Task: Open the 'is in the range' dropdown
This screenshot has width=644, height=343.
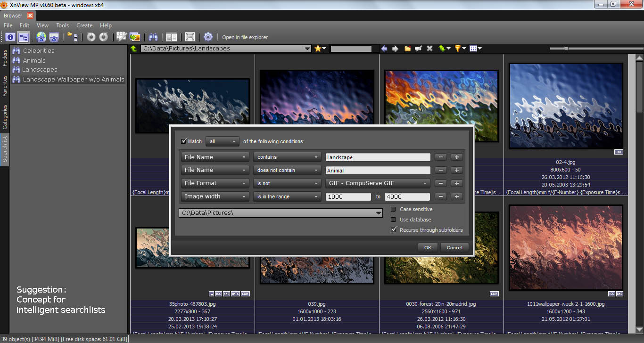Action: pos(287,196)
